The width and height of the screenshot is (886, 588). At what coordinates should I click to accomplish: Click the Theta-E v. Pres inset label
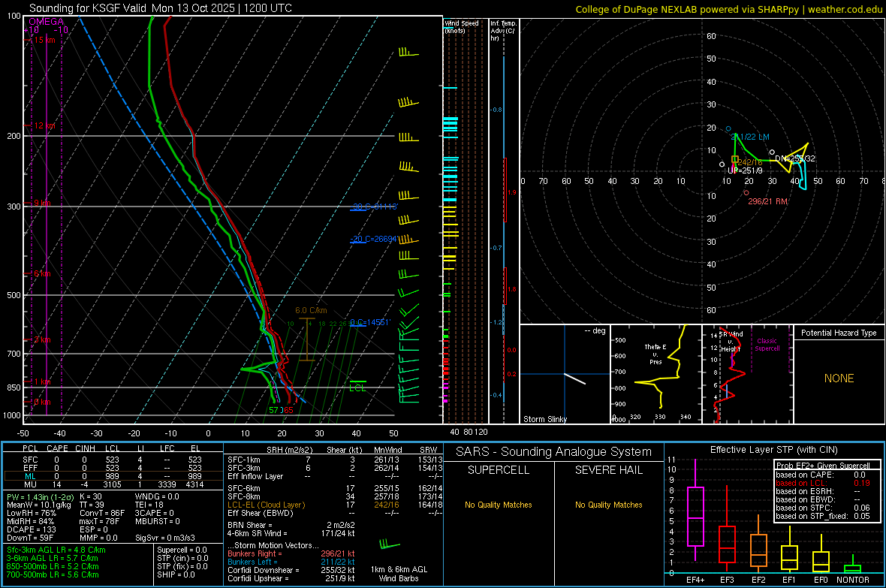(x=655, y=354)
